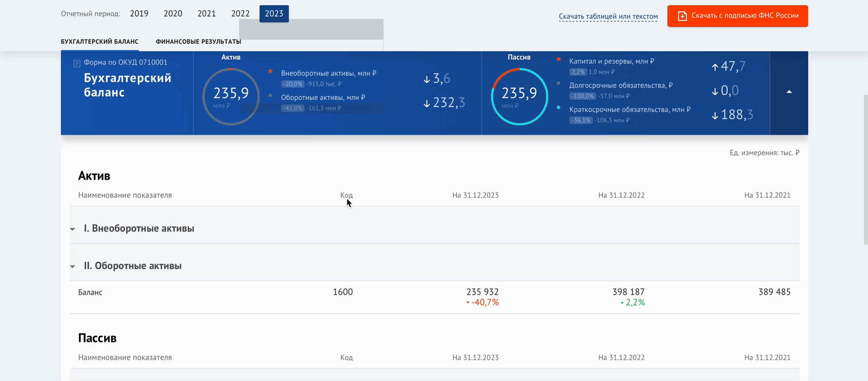The height and width of the screenshot is (381, 868).
Task: Collapse the blue balance summary panel
Action: point(789,92)
